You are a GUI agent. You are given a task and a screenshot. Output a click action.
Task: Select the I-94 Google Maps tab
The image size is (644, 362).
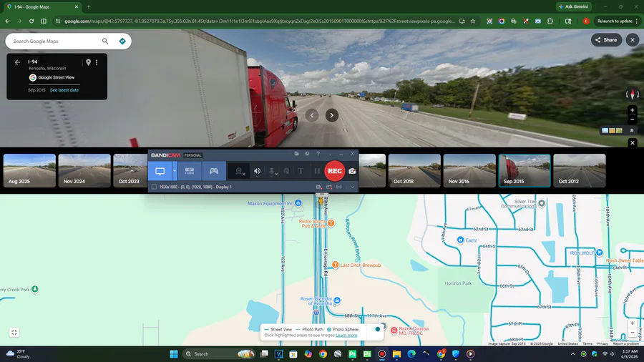(42, 6)
